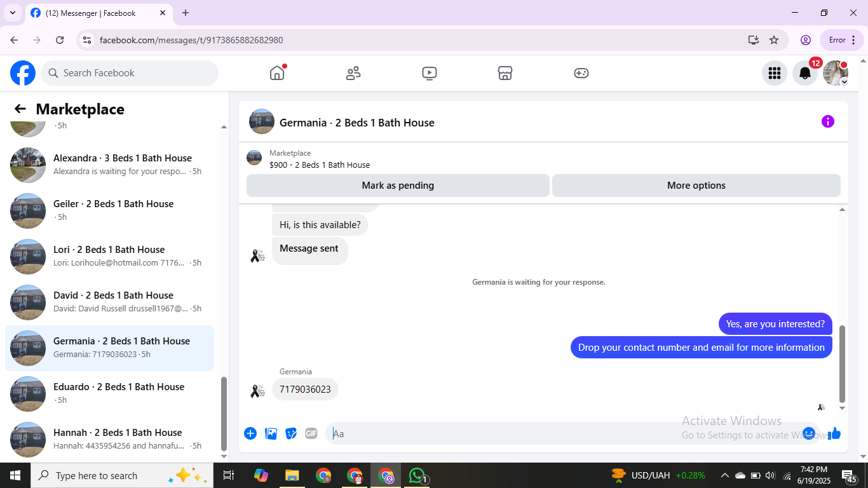Open File Explorer from the taskbar
The width and height of the screenshot is (868, 488).
tap(292, 475)
